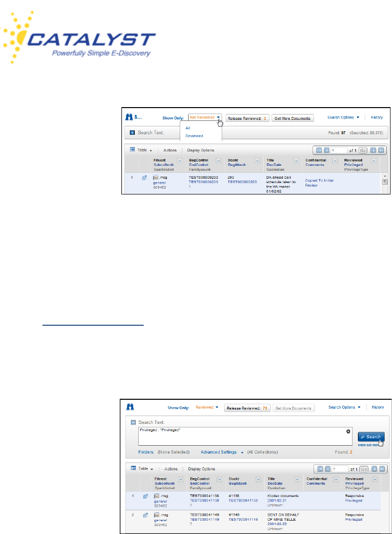This screenshot has width=392, height=534.
Task: Click the email file icon in the TEST000000203 row
Action: (x=156, y=178)
